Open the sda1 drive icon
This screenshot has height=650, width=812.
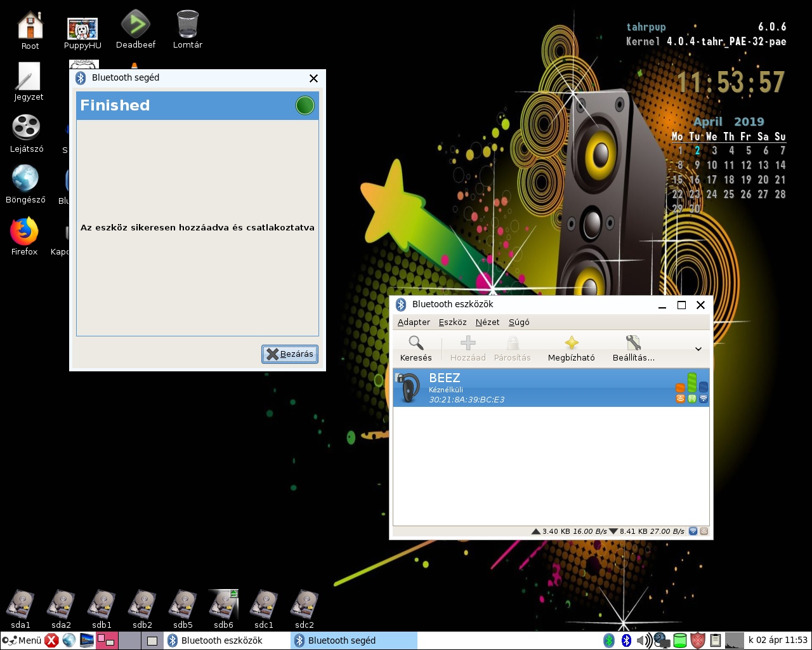[x=20, y=609]
